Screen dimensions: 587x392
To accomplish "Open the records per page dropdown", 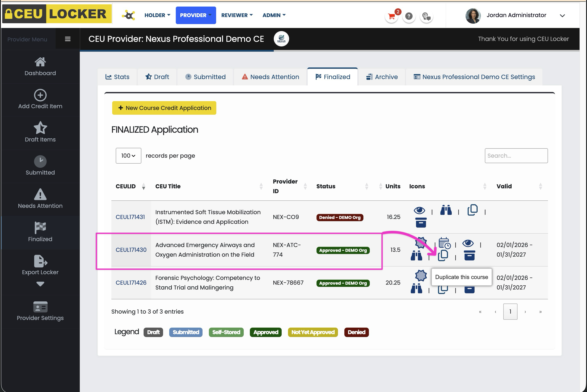I will 128,156.
